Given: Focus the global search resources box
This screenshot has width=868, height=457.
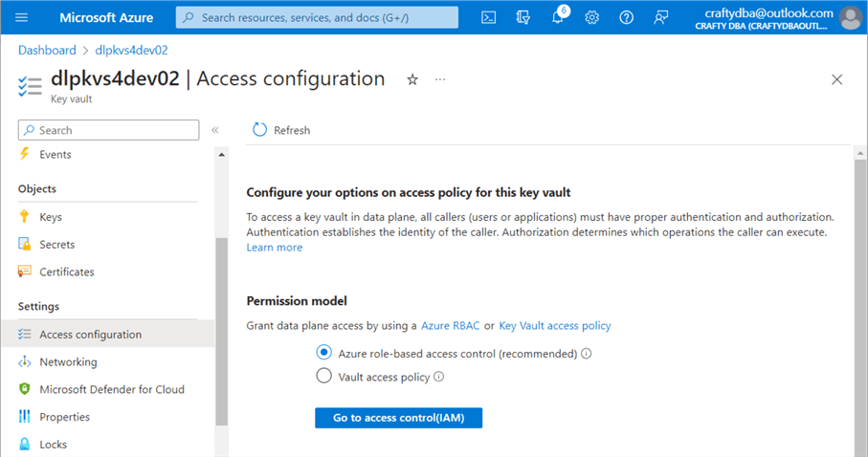Looking at the screenshot, I should (x=317, y=18).
